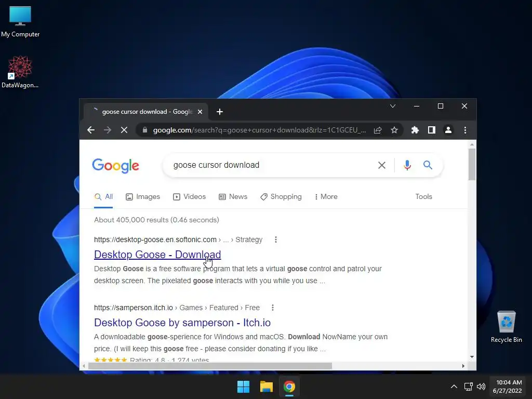Open a new tab with plus button
The image size is (532, 399).
coord(220,112)
